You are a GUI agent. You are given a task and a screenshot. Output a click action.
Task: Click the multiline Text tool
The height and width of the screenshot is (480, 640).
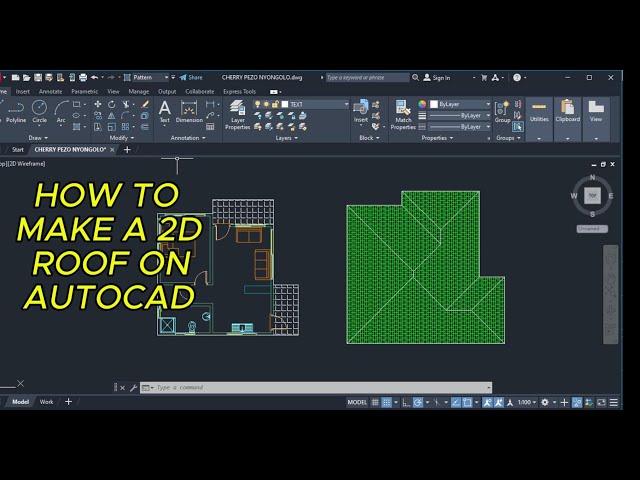pyautogui.click(x=164, y=111)
